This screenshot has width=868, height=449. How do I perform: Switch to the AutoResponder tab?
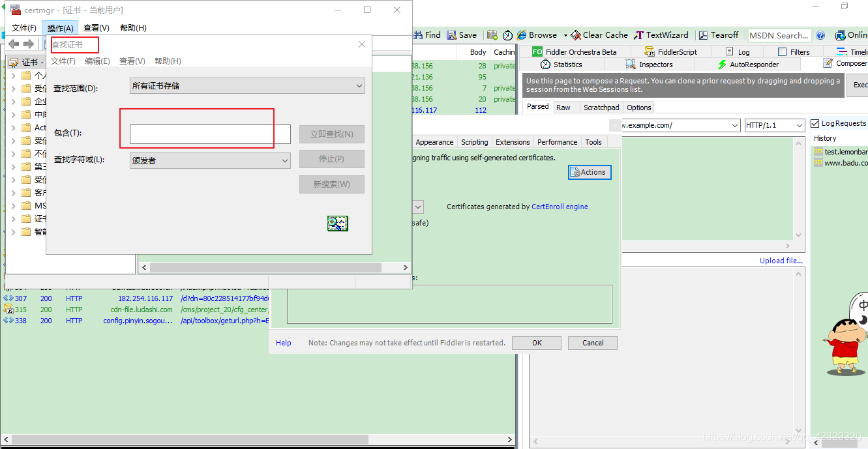747,65
